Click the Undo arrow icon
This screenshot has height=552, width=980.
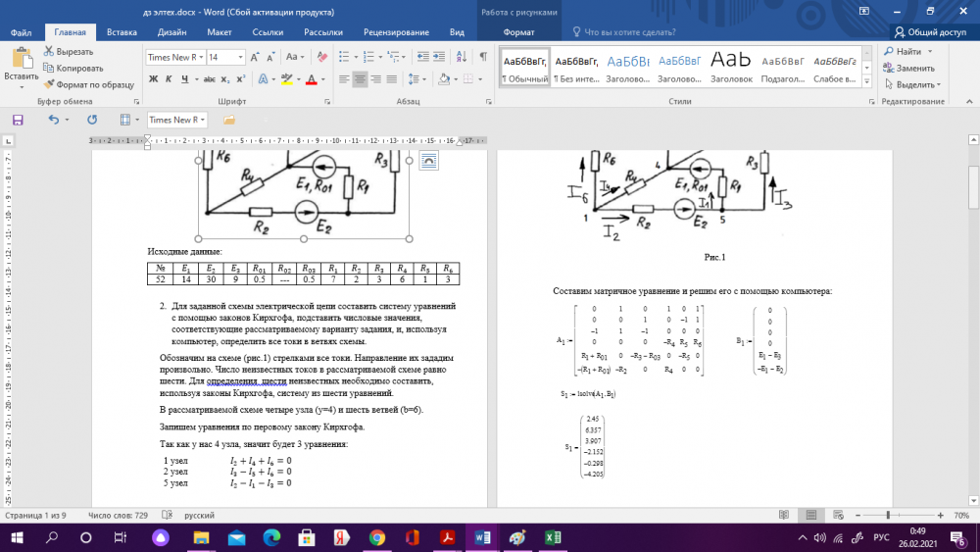pos(53,120)
